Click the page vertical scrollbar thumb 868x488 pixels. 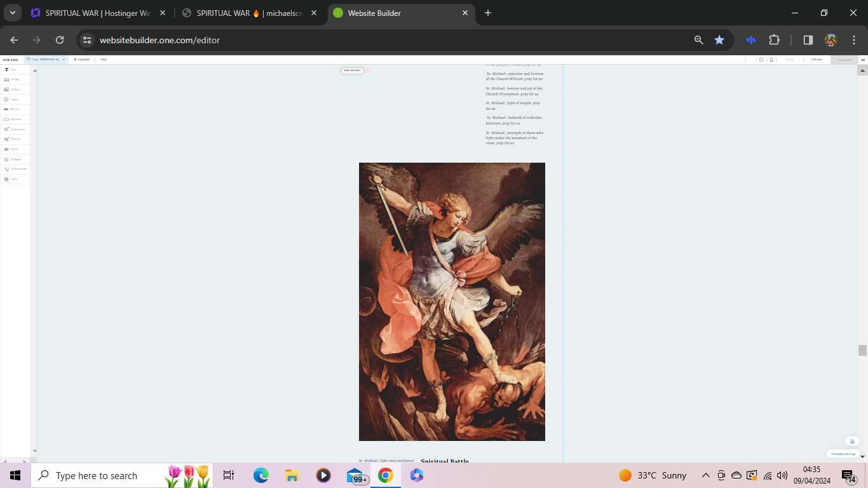tap(862, 351)
